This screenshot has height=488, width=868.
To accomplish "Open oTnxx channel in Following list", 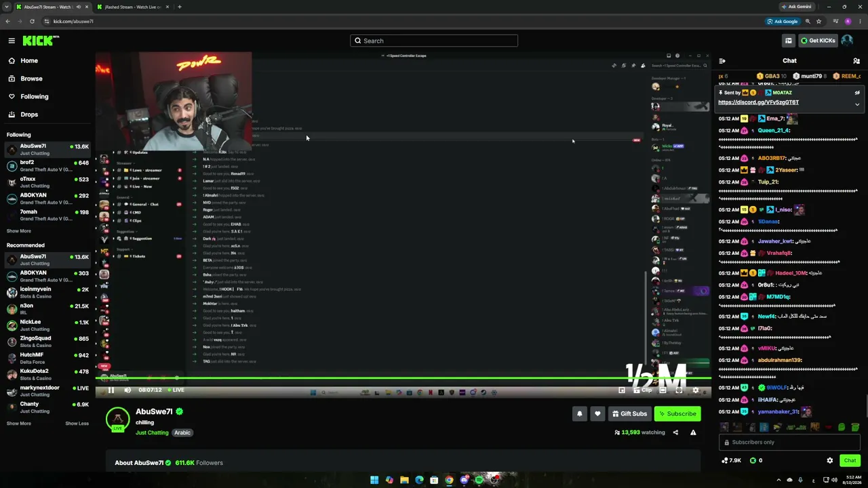I will (x=47, y=182).
